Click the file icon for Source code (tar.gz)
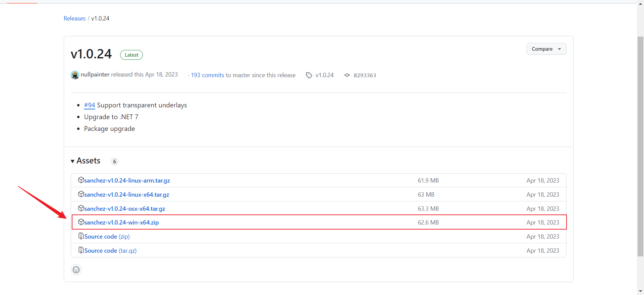644x295 pixels. point(81,250)
